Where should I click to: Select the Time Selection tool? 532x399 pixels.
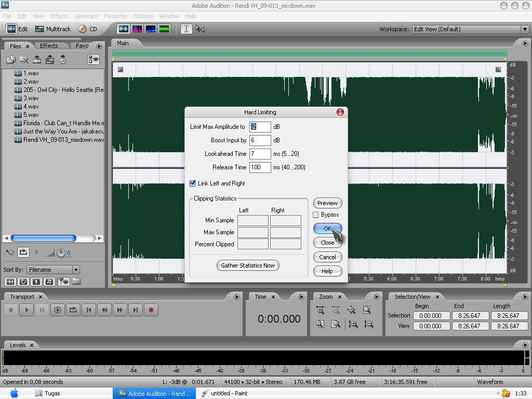click(x=186, y=29)
